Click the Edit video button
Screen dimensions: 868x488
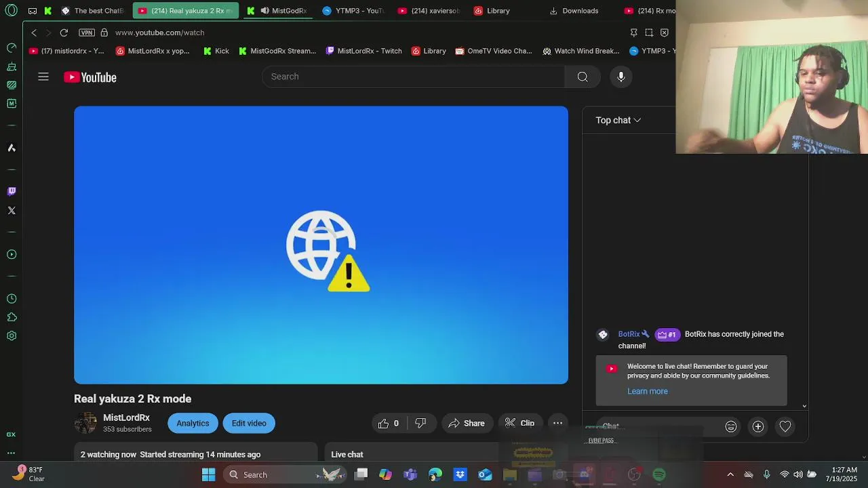click(249, 423)
